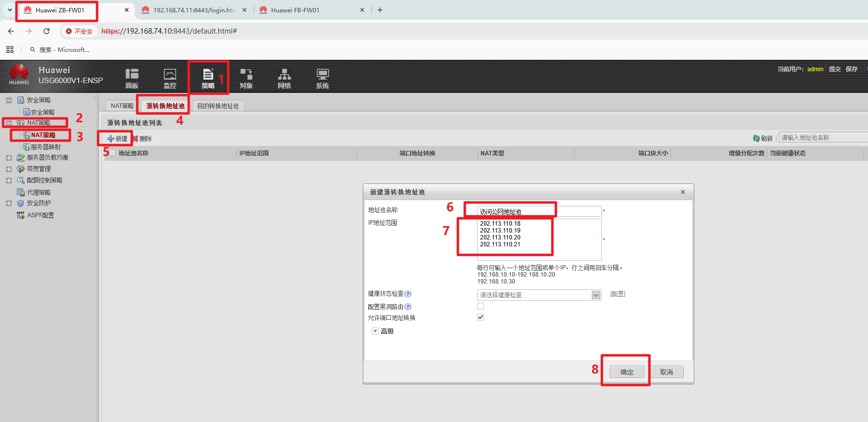Open the 监控 monitor icon

pyautogui.click(x=170, y=75)
